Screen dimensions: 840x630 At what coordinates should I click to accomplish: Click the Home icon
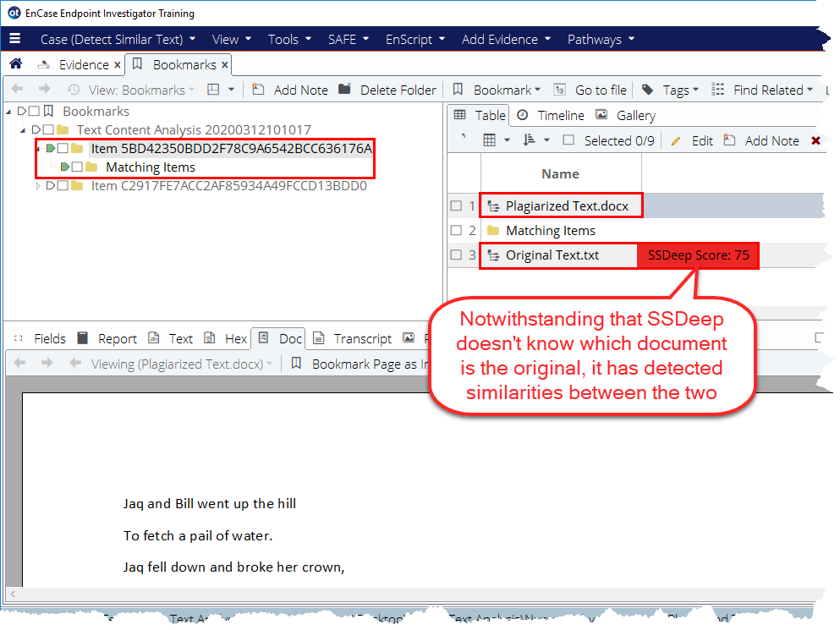pos(16,63)
